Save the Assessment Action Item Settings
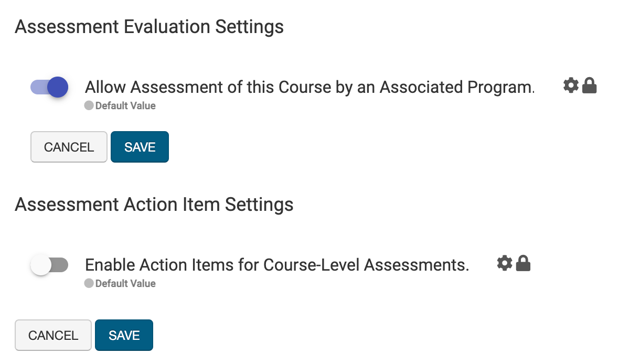The height and width of the screenshot is (364, 619). click(124, 335)
